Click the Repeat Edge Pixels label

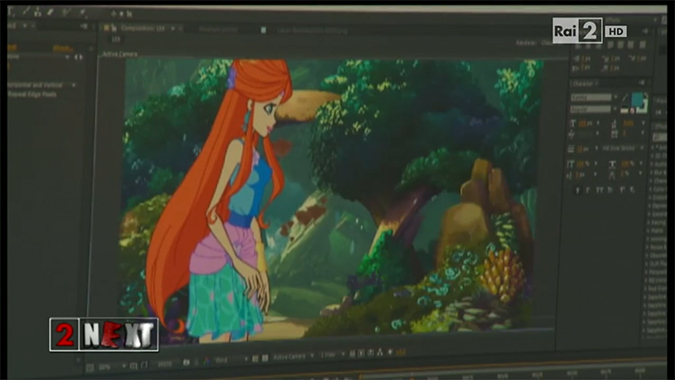[32, 94]
